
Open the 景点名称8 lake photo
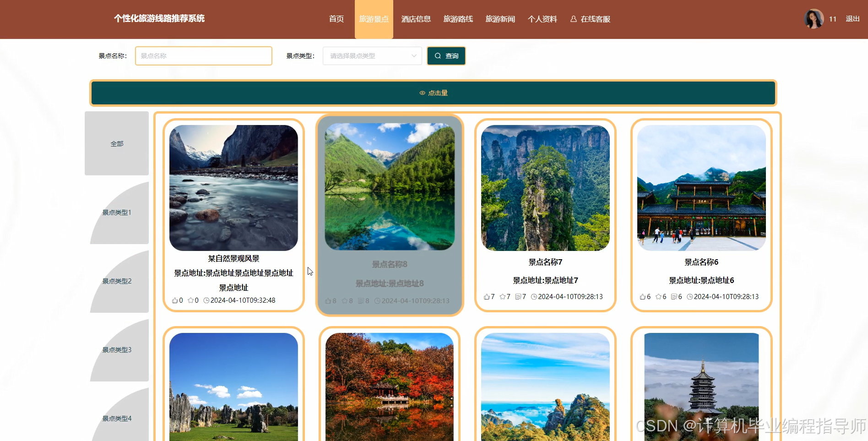(x=390, y=186)
